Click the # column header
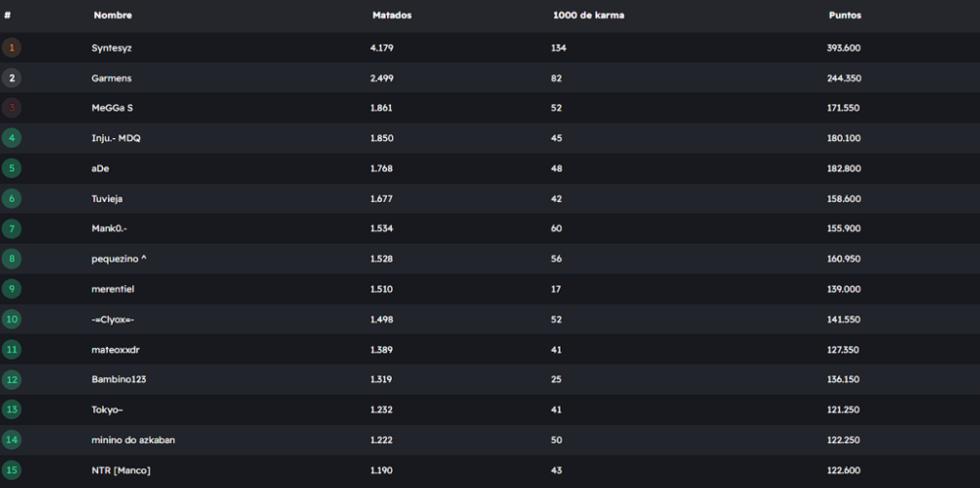The width and height of the screenshot is (980, 488). coord(8,16)
